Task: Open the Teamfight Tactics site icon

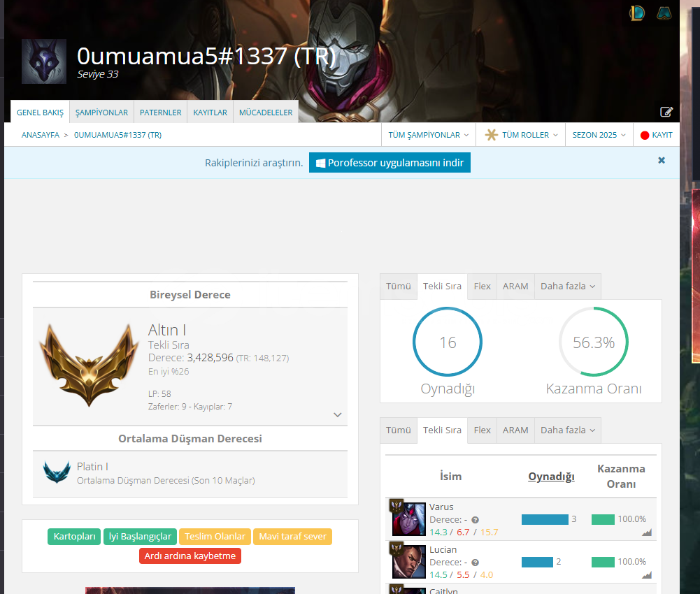Action: click(x=664, y=13)
